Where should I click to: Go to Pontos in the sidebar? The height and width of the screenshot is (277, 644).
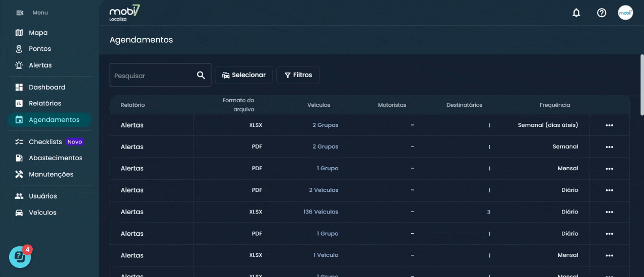(x=40, y=49)
